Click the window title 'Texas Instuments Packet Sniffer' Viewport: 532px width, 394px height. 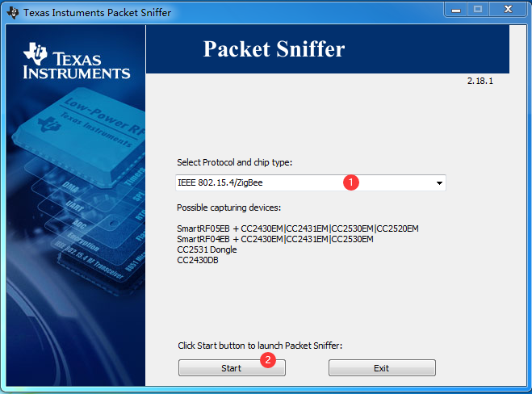[97, 13]
